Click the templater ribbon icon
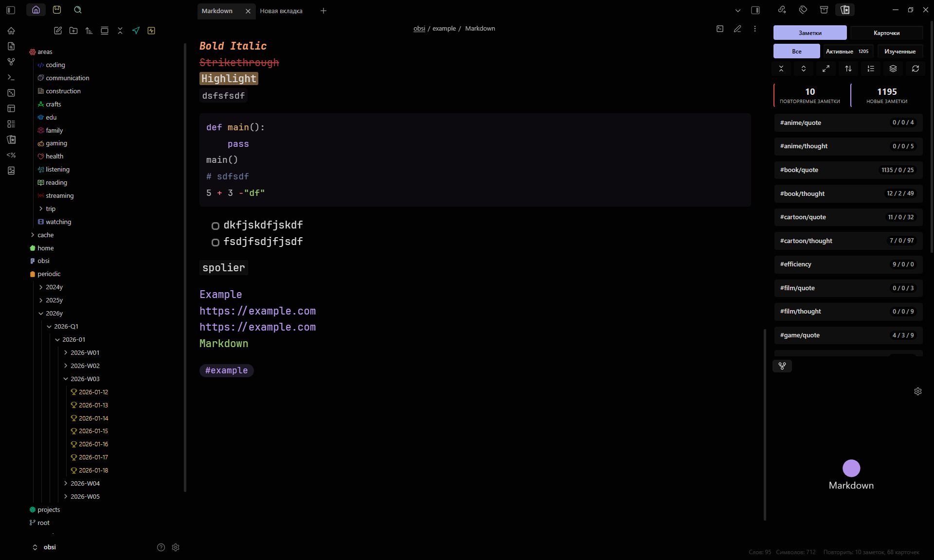The width and height of the screenshot is (934, 560). click(11, 155)
